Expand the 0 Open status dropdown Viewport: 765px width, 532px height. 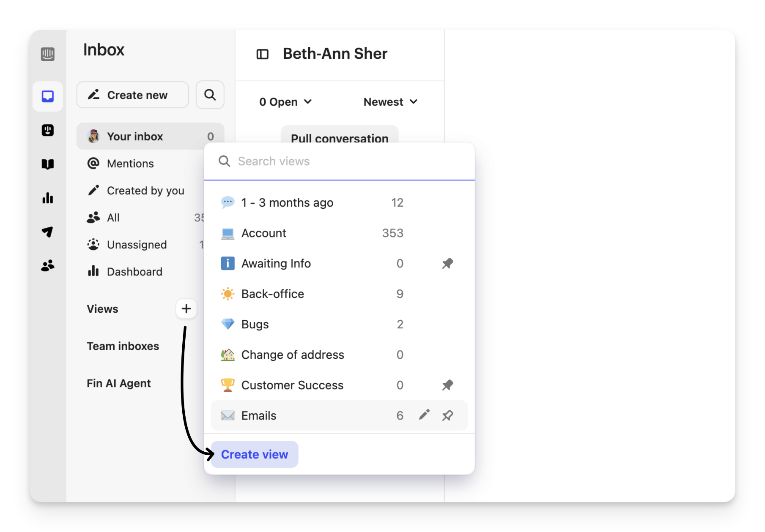285,102
